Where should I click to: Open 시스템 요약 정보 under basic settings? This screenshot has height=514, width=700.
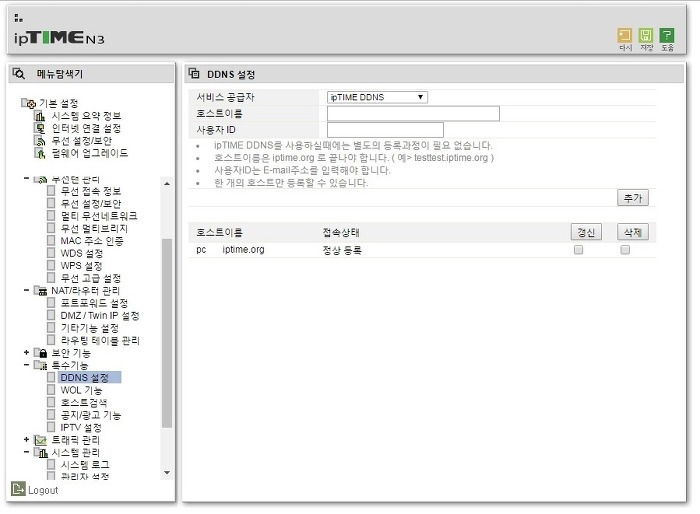pos(86,116)
